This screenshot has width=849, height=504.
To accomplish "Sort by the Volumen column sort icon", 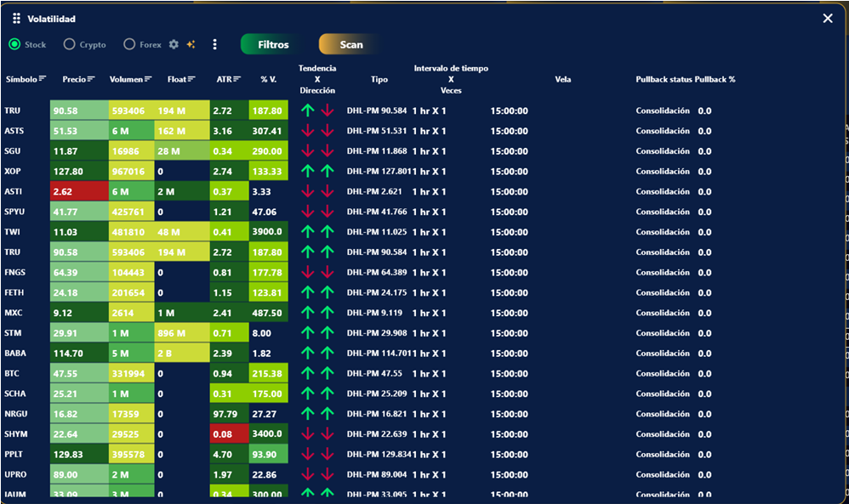I will (x=148, y=79).
